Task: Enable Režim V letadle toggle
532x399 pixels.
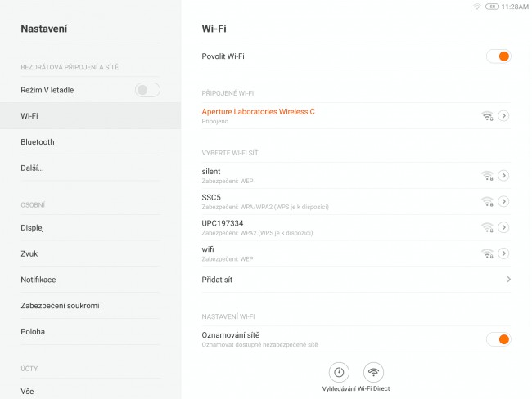Action: click(147, 90)
